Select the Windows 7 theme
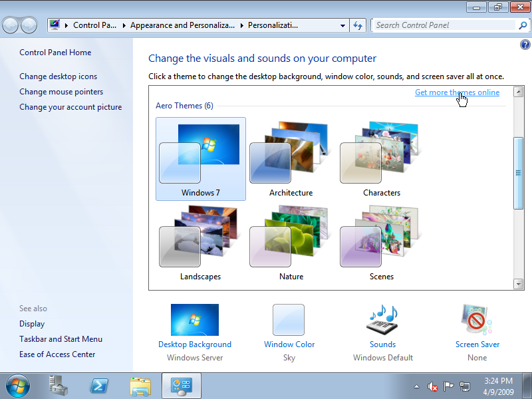Viewport: 532px width, 399px height. point(201,159)
